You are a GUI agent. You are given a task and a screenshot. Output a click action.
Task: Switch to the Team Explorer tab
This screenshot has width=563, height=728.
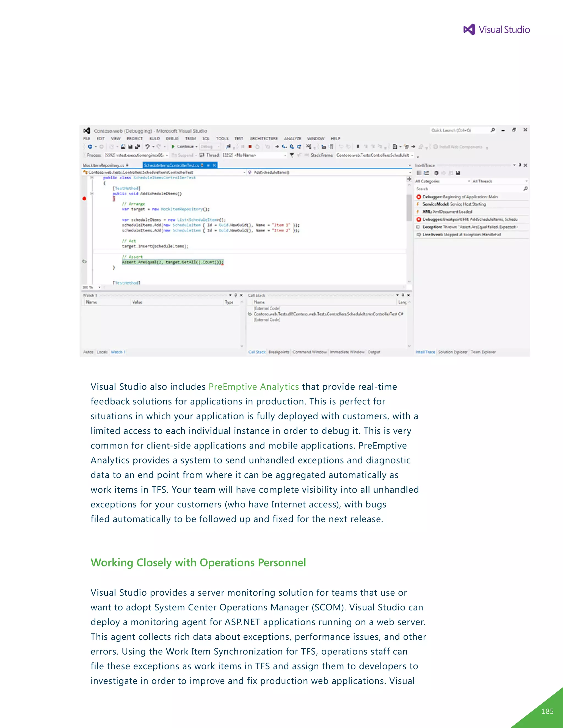click(x=483, y=352)
